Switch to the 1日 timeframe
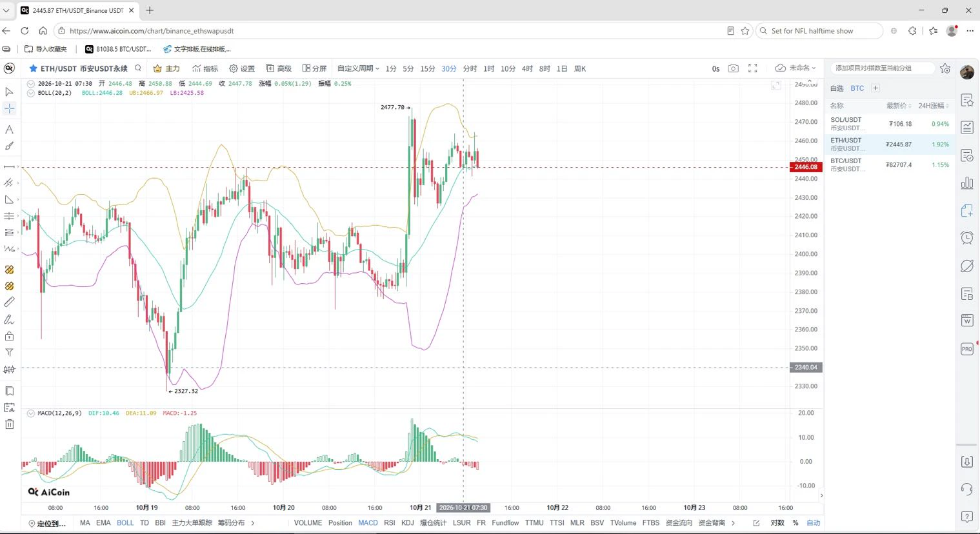The height and width of the screenshot is (534, 980). (x=562, y=68)
